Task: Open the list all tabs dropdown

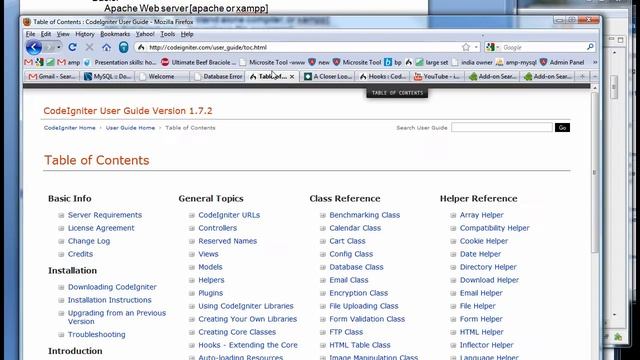Action: point(595,76)
